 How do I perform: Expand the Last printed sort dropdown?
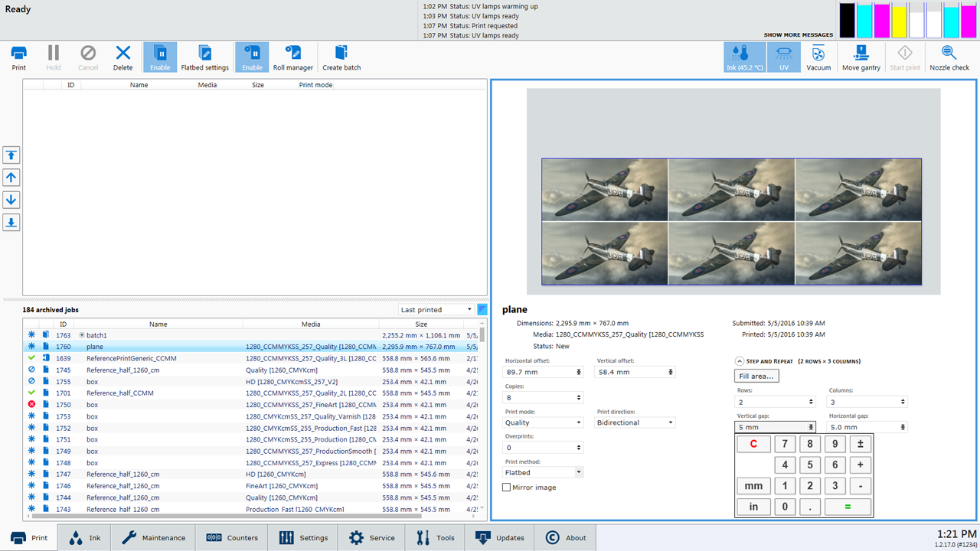[436, 310]
